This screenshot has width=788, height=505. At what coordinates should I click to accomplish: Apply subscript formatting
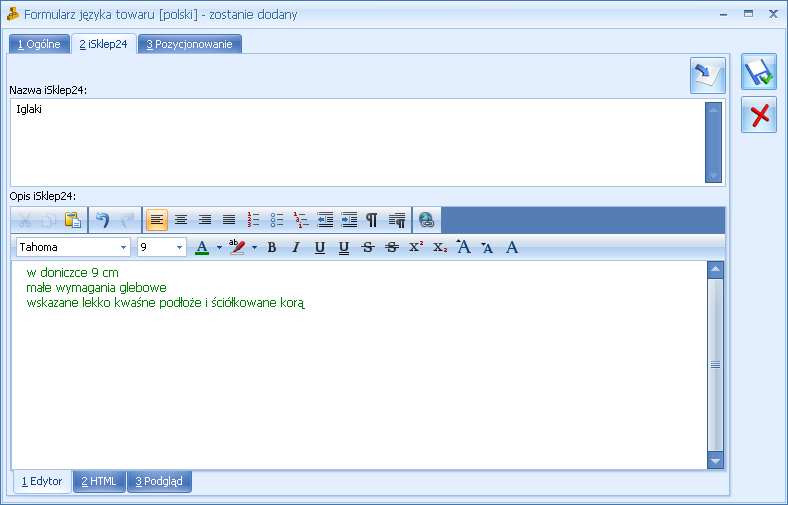[x=440, y=247]
